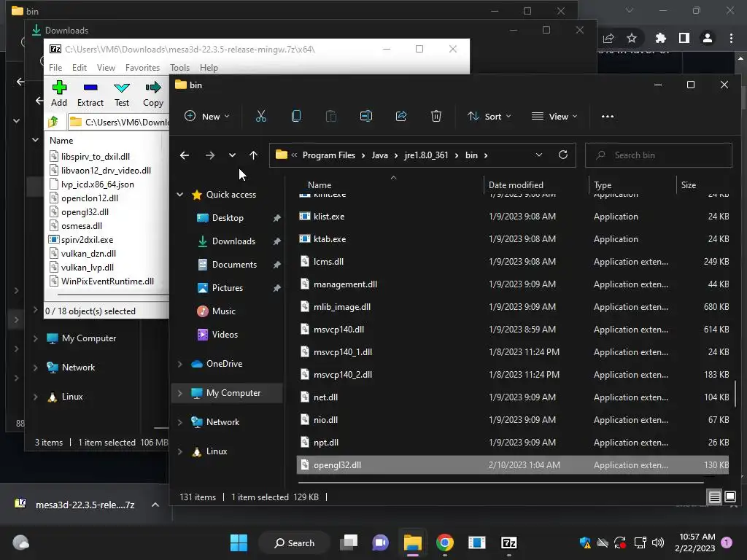The width and height of the screenshot is (747, 560).
Task: Refresh the bin folder view
Action: click(x=563, y=155)
